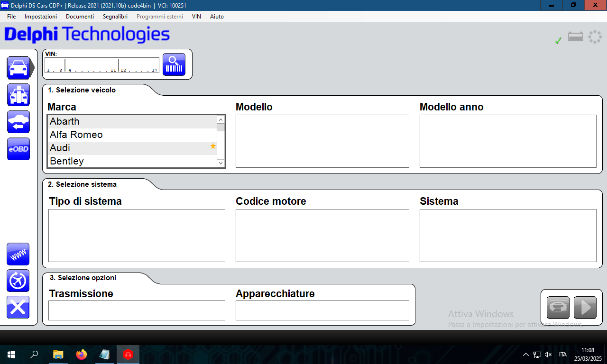This screenshot has width=607, height=364.
Task: Open the Windows Start menu
Action: pyautogui.click(x=11, y=354)
